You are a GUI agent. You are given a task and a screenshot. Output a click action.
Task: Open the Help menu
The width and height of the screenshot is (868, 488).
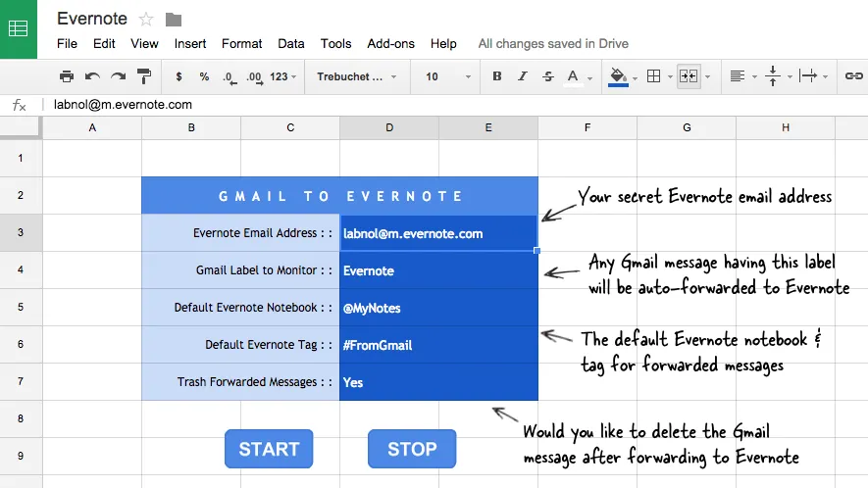tap(443, 44)
